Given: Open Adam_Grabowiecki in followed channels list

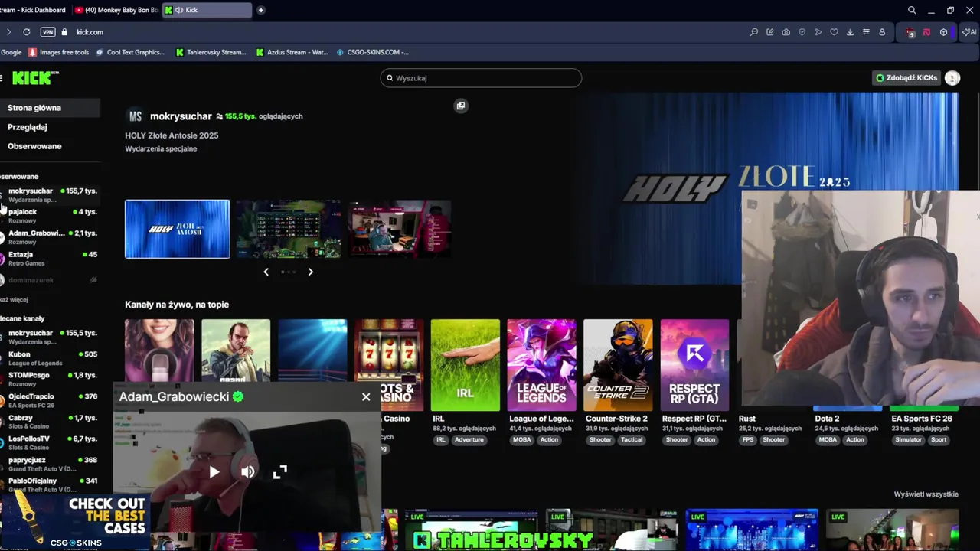Looking at the screenshot, I should (x=50, y=237).
